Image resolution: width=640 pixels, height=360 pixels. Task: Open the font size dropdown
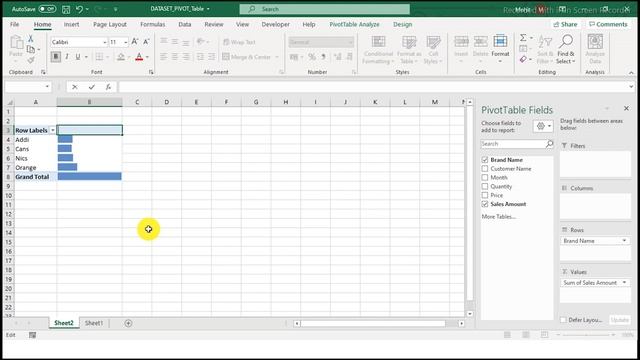point(125,42)
